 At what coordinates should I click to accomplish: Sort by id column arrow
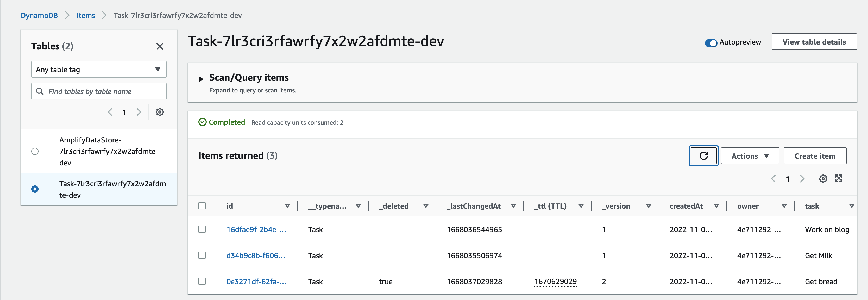pyautogui.click(x=287, y=206)
